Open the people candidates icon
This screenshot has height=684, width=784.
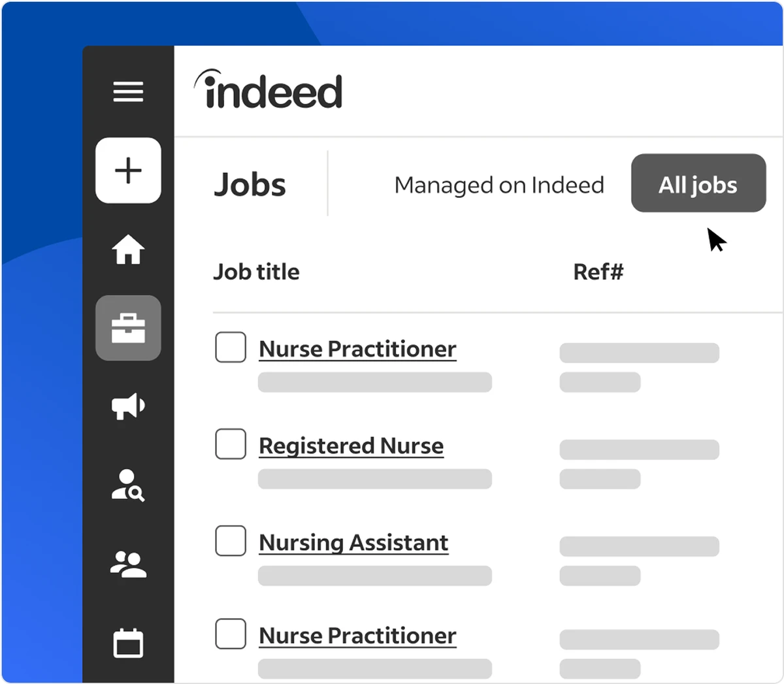[128, 564]
